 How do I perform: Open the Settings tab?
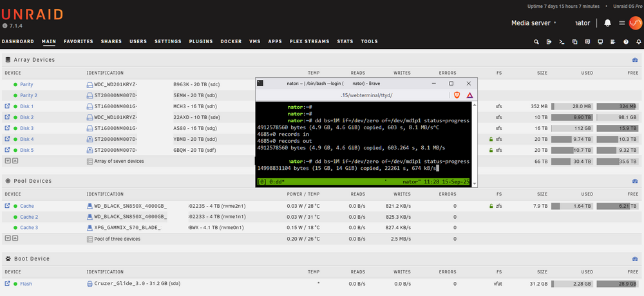[168, 41]
